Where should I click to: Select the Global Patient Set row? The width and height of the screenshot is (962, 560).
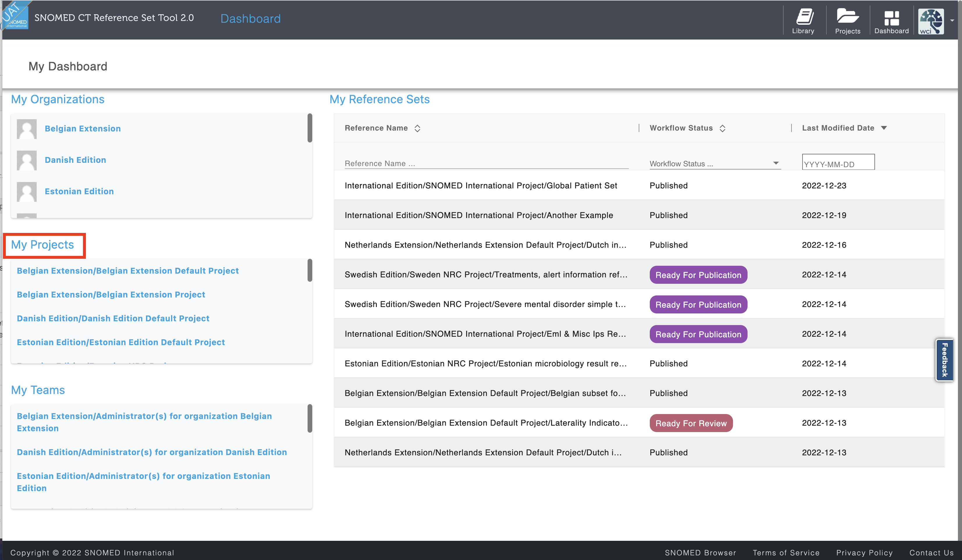coord(639,186)
